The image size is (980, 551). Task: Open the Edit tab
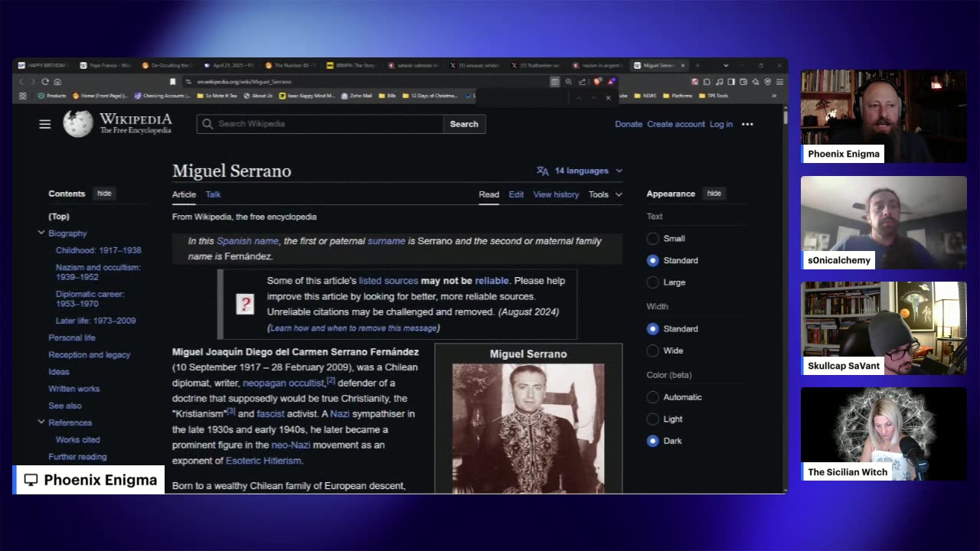516,194
